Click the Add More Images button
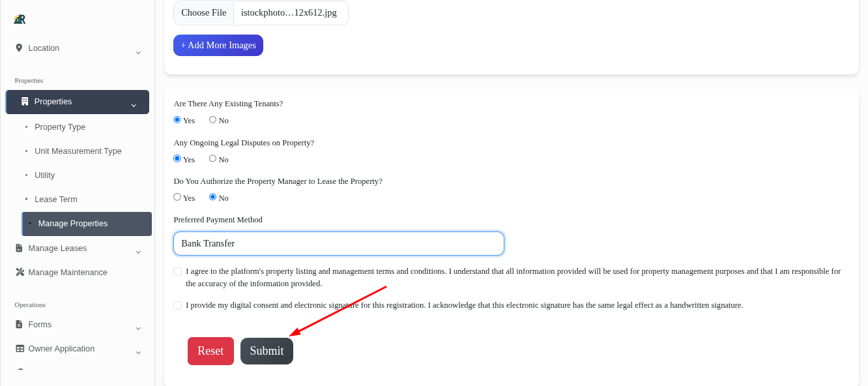Screen dimensions: 868x386 (x=218, y=45)
